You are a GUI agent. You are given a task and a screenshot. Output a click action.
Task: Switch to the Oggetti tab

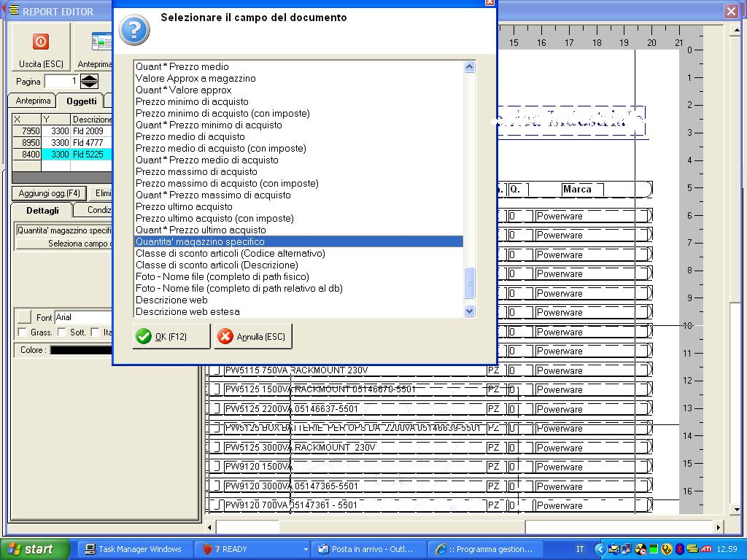pos(82,101)
